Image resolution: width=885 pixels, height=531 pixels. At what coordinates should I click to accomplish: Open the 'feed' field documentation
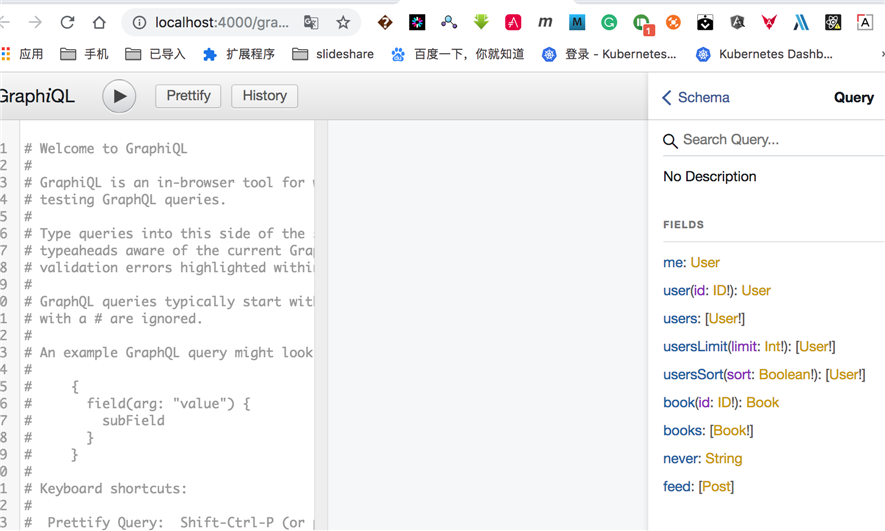click(x=677, y=486)
